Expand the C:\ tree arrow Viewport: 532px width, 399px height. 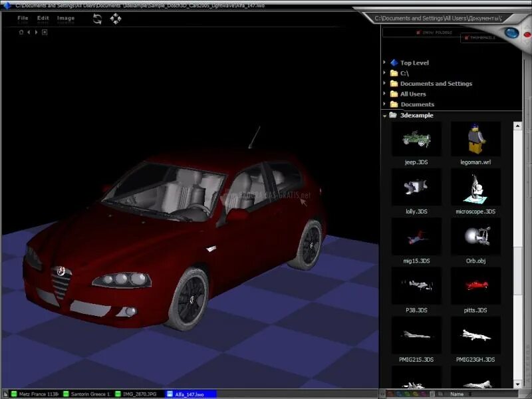point(384,72)
